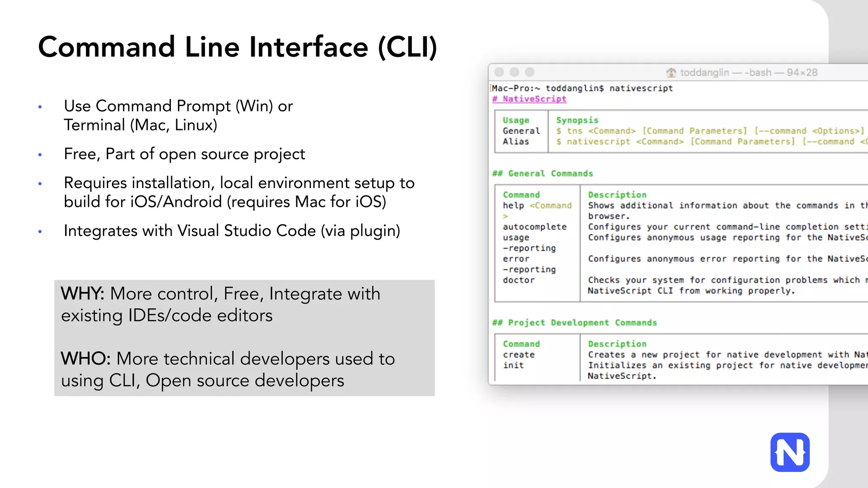Click the 'WHY:' label in the gray box
868x488 pixels.
coord(83,294)
